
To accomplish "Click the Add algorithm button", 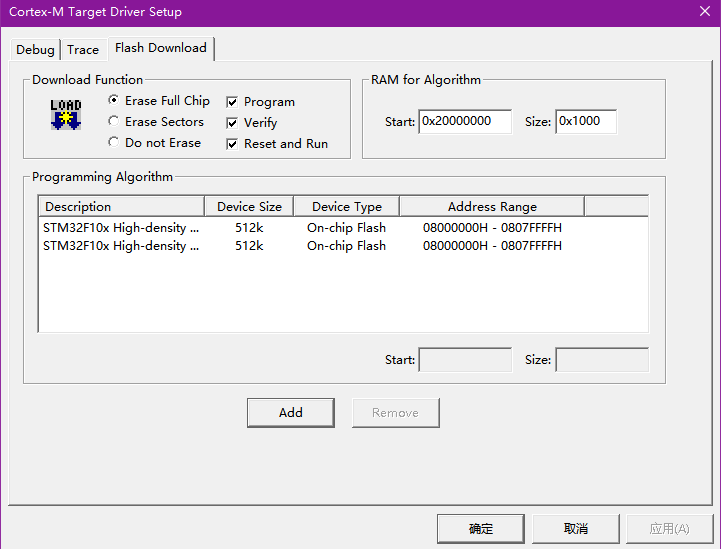I will click(291, 413).
